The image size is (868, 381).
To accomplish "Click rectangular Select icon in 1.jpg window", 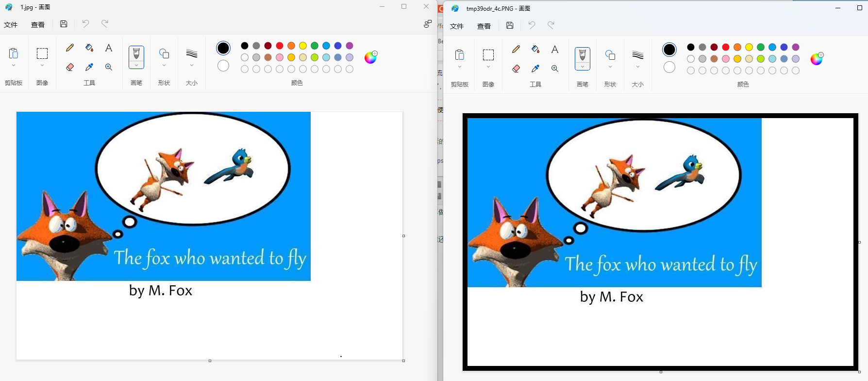I will coord(42,53).
